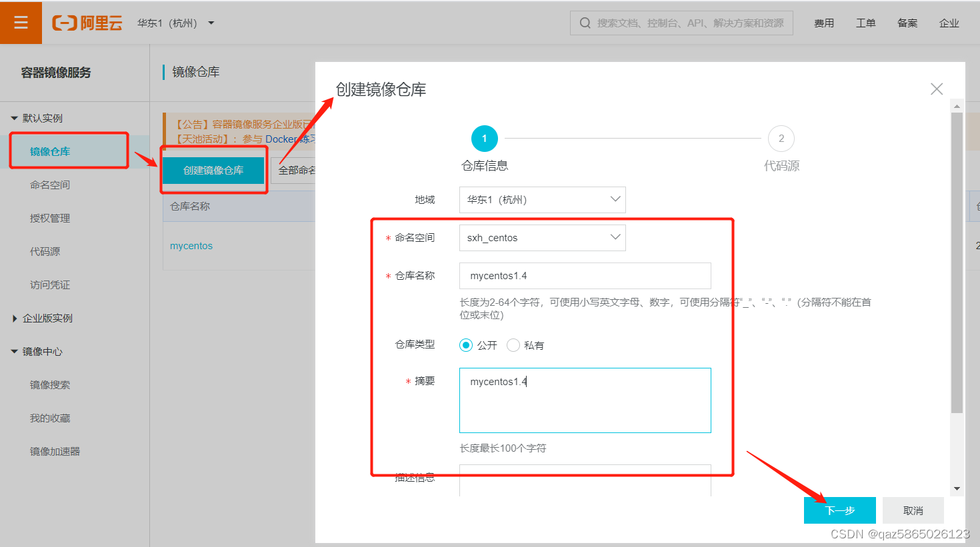
Task: Click the 创建镜像仓库 button
Action: coord(213,171)
